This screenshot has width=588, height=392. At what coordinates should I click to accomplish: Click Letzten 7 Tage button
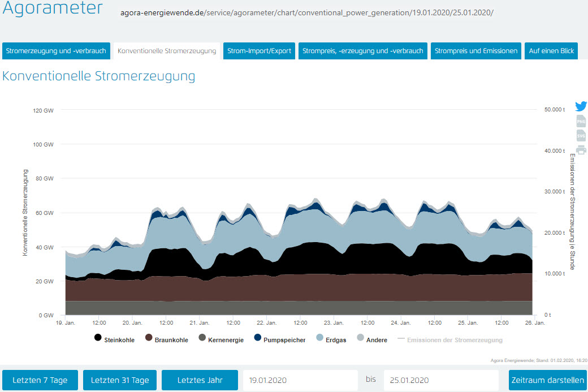pos(40,380)
